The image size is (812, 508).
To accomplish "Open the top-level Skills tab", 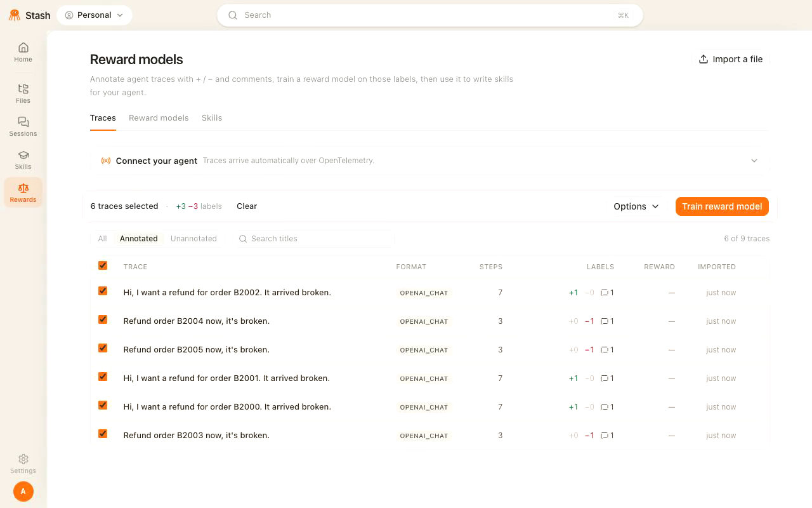I will (x=212, y=118).
